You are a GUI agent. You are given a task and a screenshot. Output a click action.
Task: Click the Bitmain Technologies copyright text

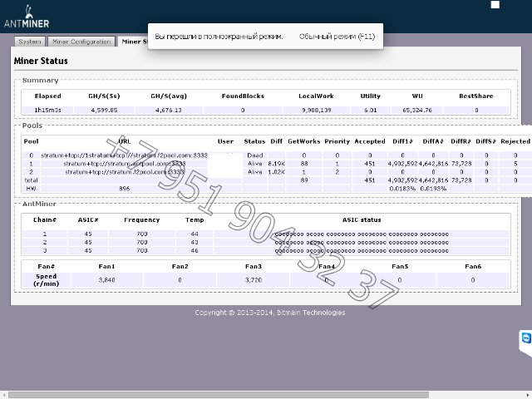[x=269, y=313]
